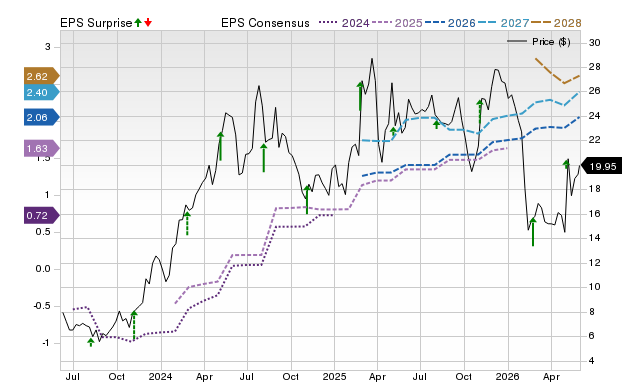Select the 2025 consensus legend entry

coord(397,23)
